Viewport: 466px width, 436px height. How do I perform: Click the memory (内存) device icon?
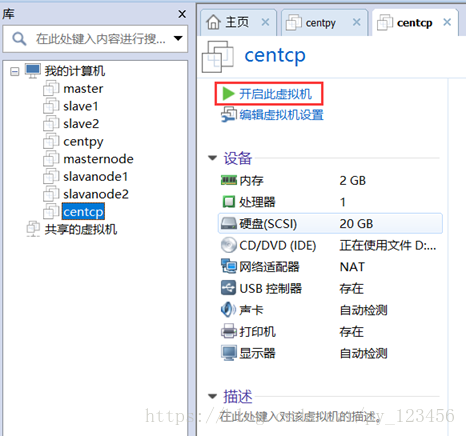coord(229,180)
